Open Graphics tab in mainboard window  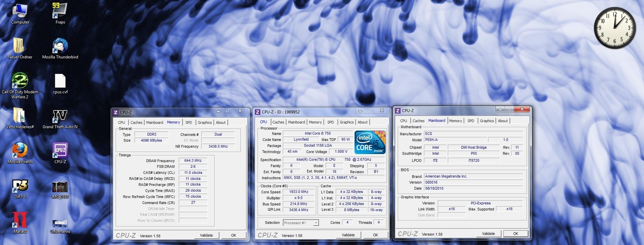487,121
